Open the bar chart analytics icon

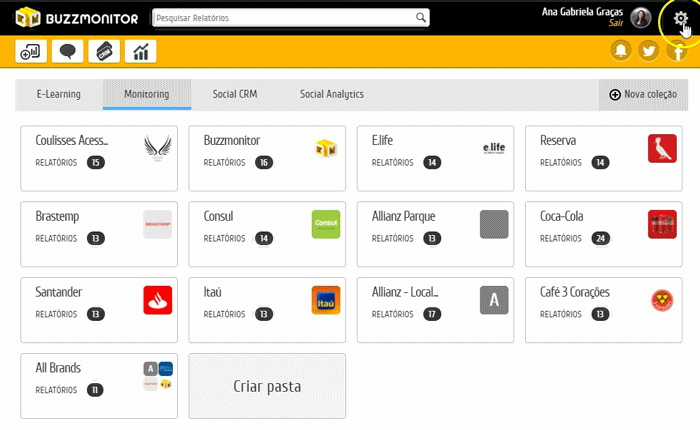coord(143,52)
